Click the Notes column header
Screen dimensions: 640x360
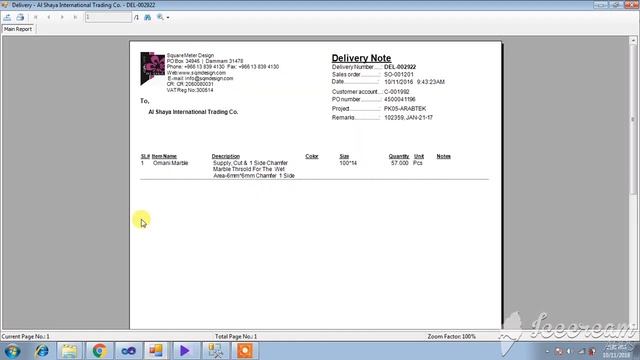tap(443, 156)
